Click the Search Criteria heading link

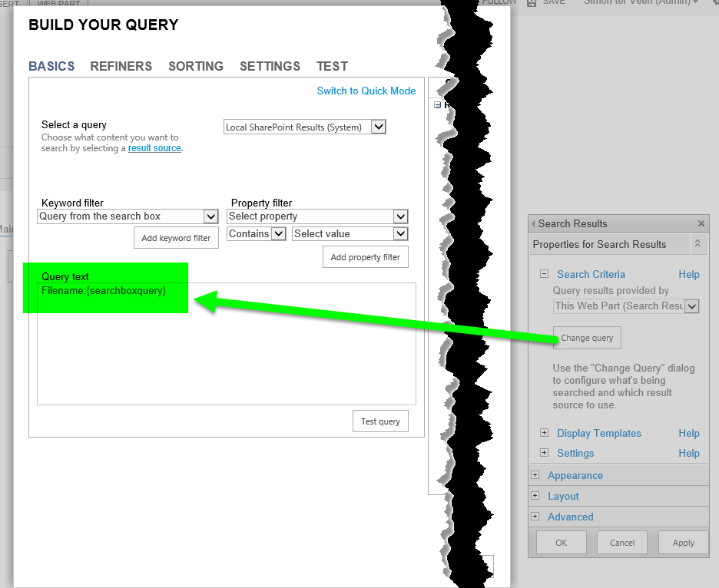click(591, 274)
